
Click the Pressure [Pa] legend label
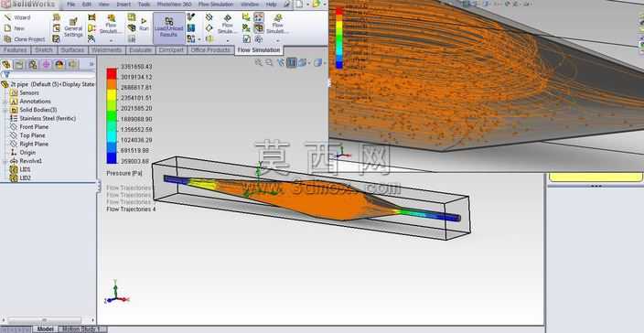coord(124,173)
